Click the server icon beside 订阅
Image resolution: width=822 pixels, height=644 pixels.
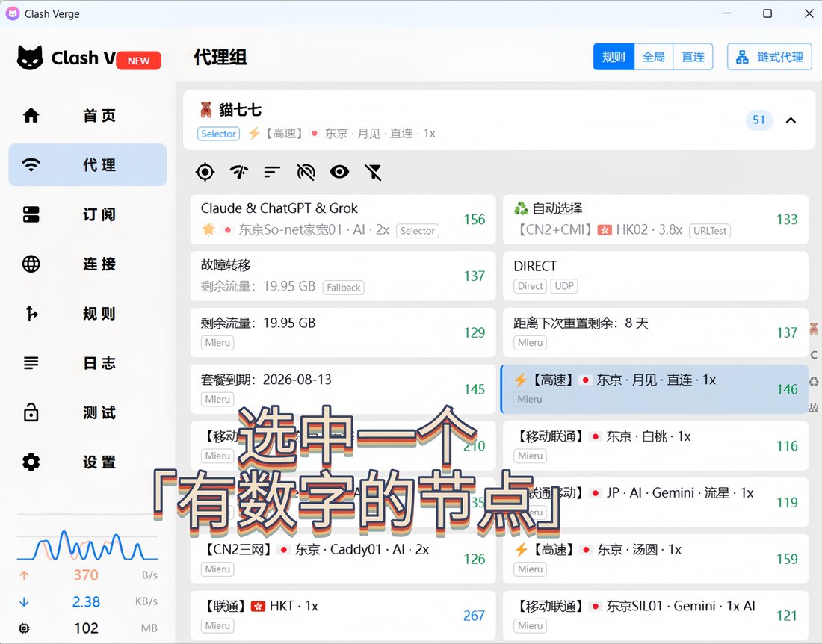click(x=31, y=214)
